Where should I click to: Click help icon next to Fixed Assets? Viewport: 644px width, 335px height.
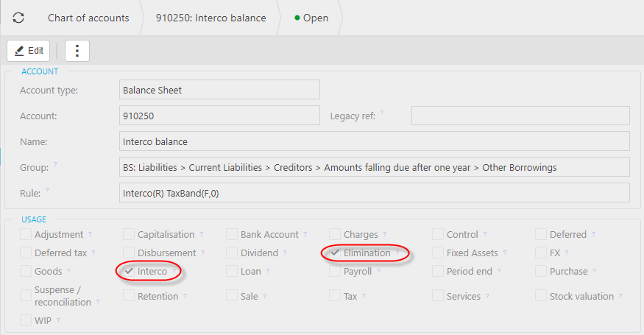click(505, 253)
